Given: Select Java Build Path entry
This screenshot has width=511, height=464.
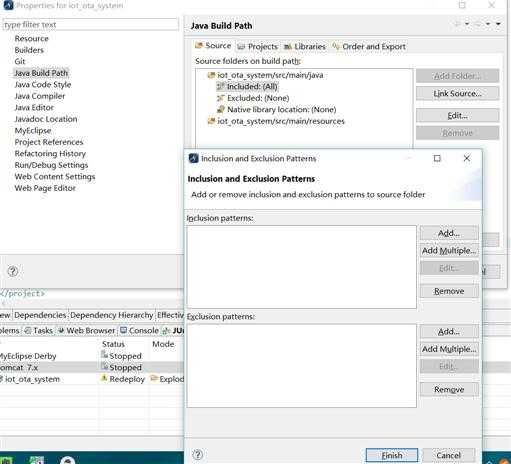Looking at the screenshot, I should pos(41,73).
